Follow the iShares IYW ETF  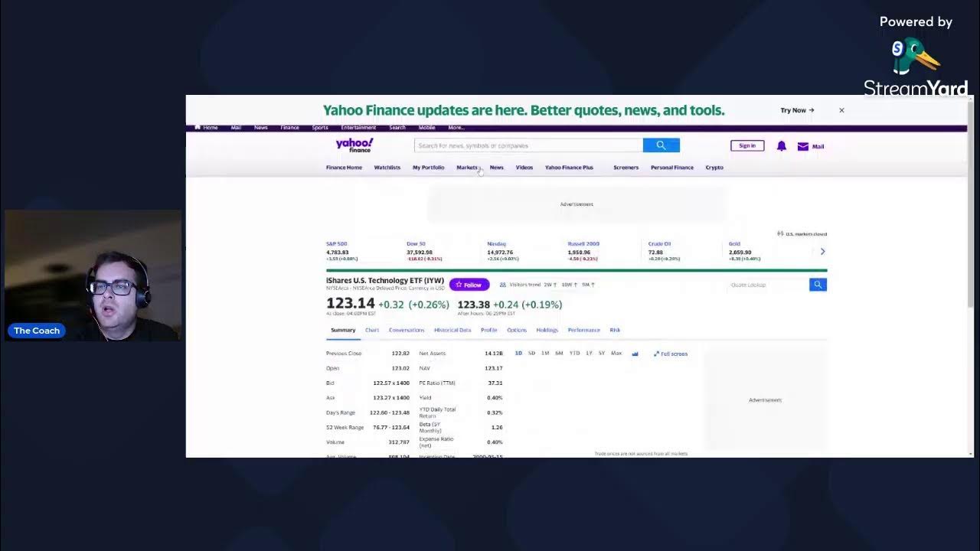point(469,285)
